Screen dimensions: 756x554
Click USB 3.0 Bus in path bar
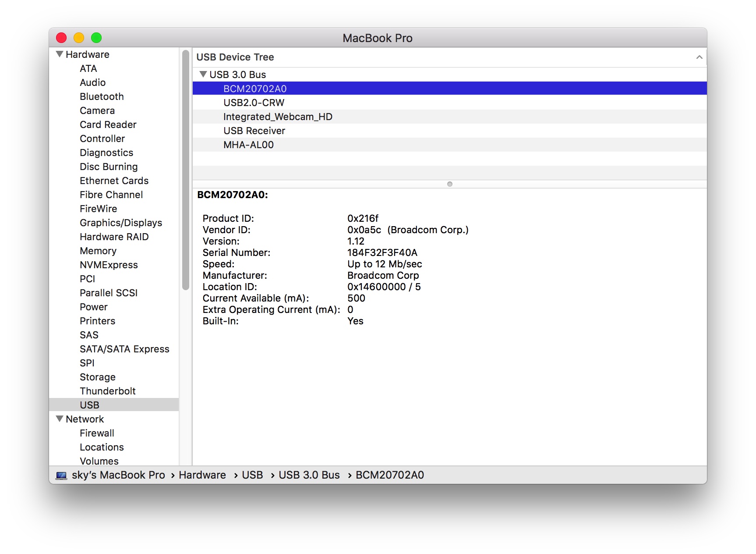(309, 475)
